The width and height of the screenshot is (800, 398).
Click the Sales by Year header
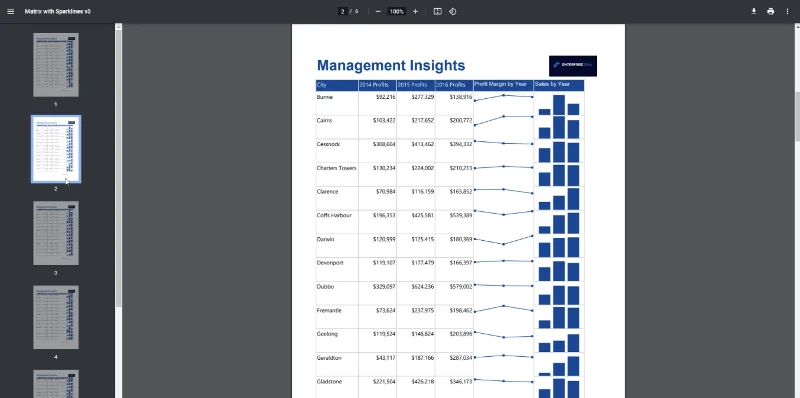pyautogui.click(x=559, y=85)
